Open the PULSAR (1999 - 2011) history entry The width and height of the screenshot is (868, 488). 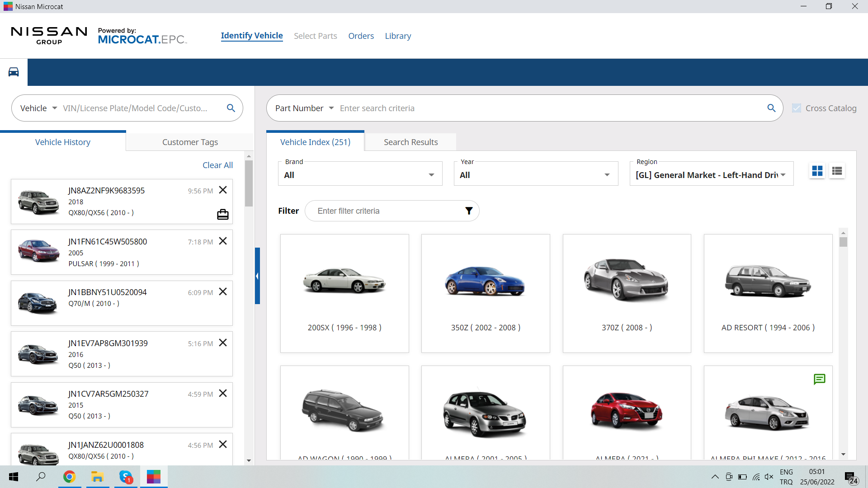[x=122, y=252]
